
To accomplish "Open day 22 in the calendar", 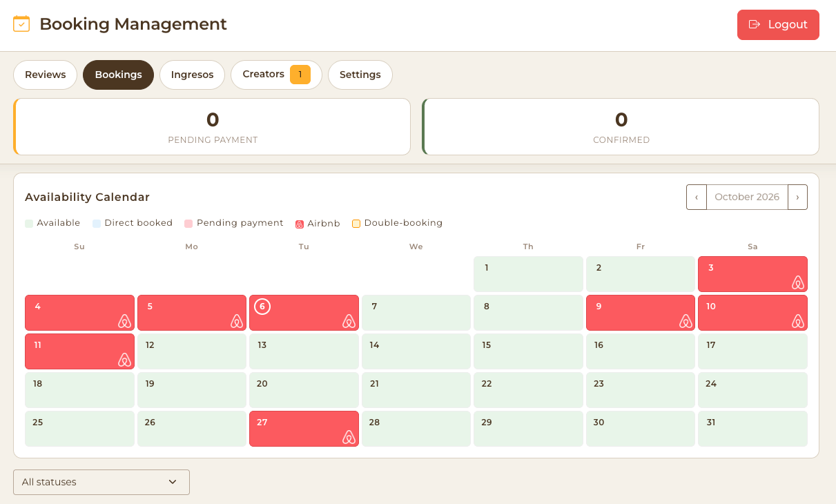I will [x=528, y=390].
